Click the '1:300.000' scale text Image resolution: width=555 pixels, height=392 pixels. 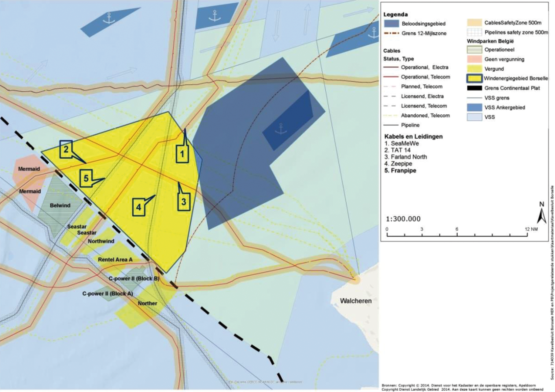point(403,219)
